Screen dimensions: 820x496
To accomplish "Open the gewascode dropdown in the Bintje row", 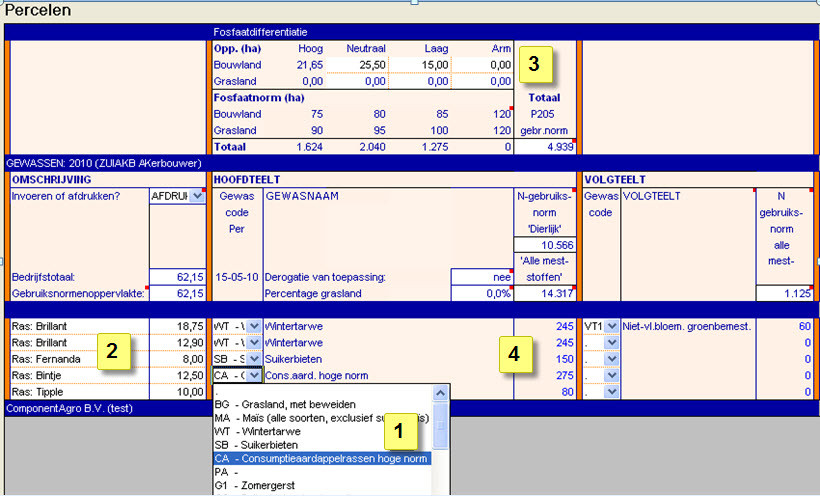I will [x=254, y=376].
